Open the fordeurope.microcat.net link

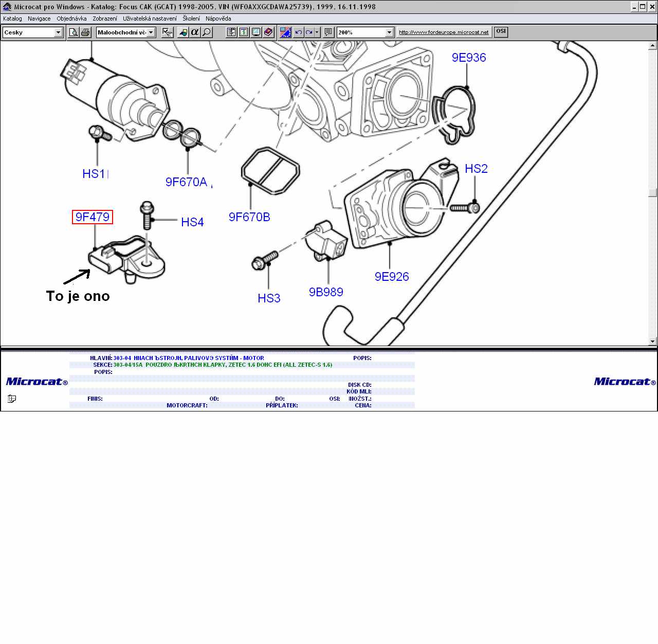click(x=444, y=32)
